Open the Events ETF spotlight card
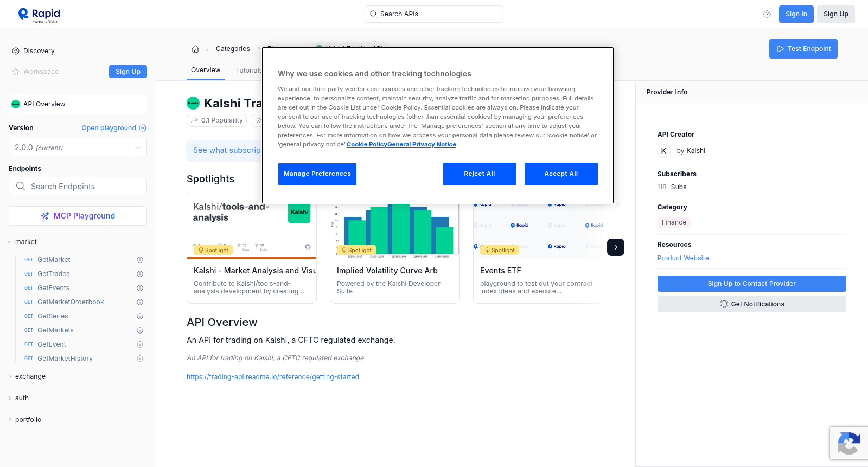Image resolution: width=868 pixels, height=467 pixels. pyautogui.click(x=538, y=253)
